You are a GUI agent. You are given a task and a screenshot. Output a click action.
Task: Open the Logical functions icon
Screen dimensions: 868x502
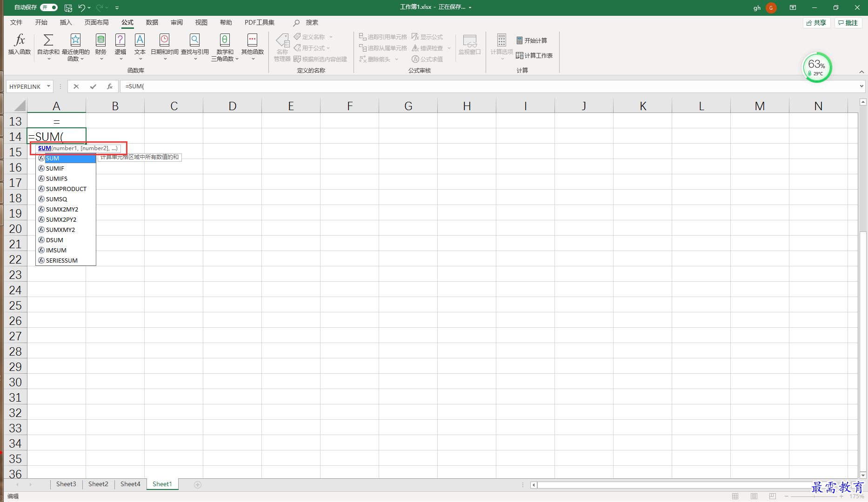tap(120, 40)
